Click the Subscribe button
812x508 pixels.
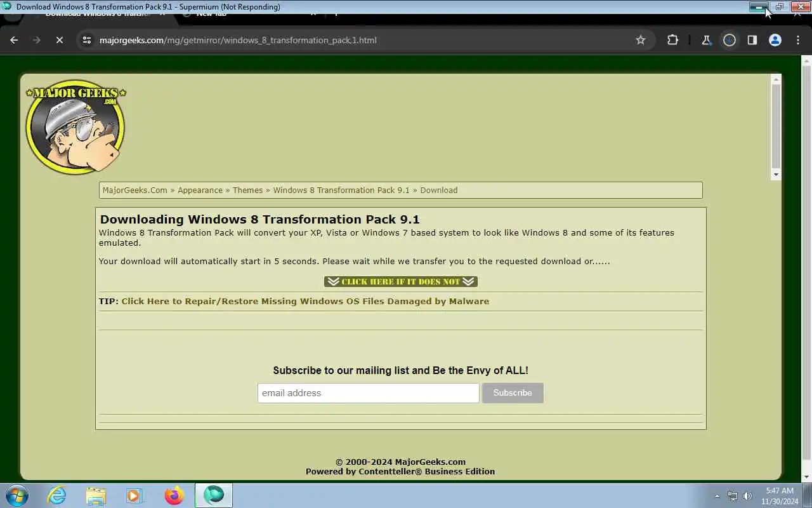(513, 393)
